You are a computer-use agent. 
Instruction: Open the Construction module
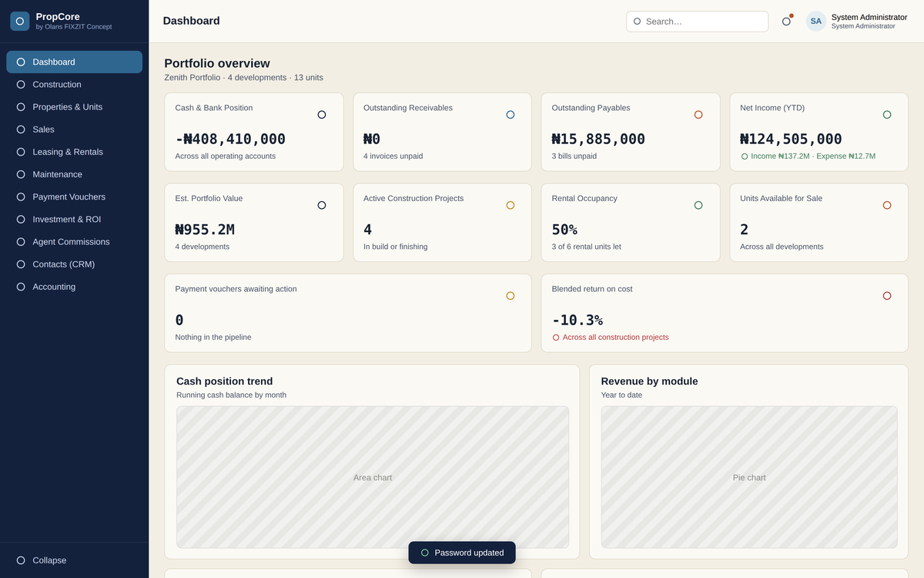(75, 85)
